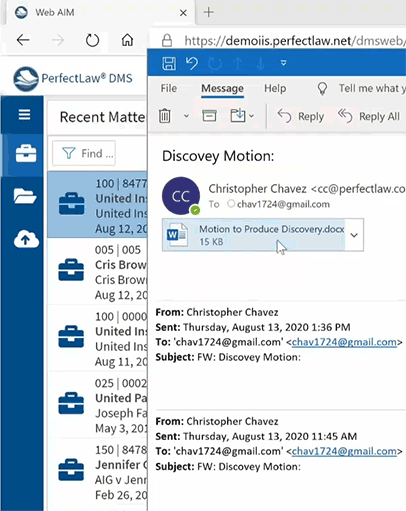Click the Save icon in Outlook toolbar
406x511 pixels.
click(x=169, y=63)
